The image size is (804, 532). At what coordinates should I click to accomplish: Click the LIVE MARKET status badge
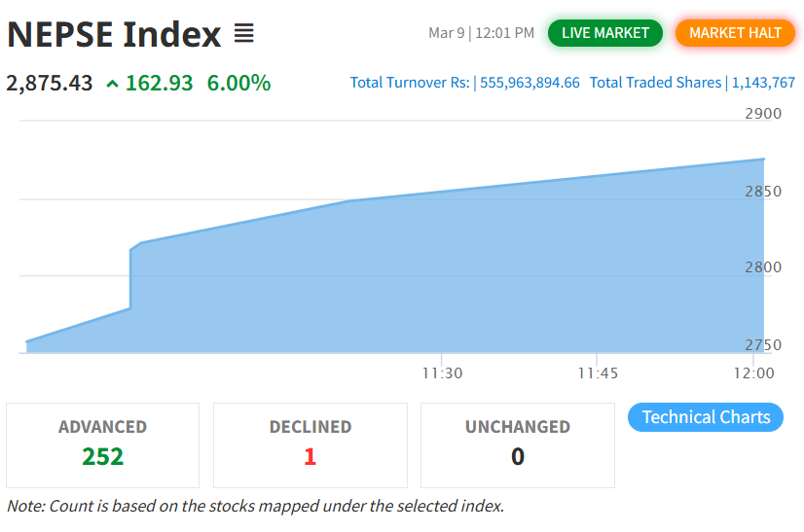pyautogui.click(x=604, y=33)
